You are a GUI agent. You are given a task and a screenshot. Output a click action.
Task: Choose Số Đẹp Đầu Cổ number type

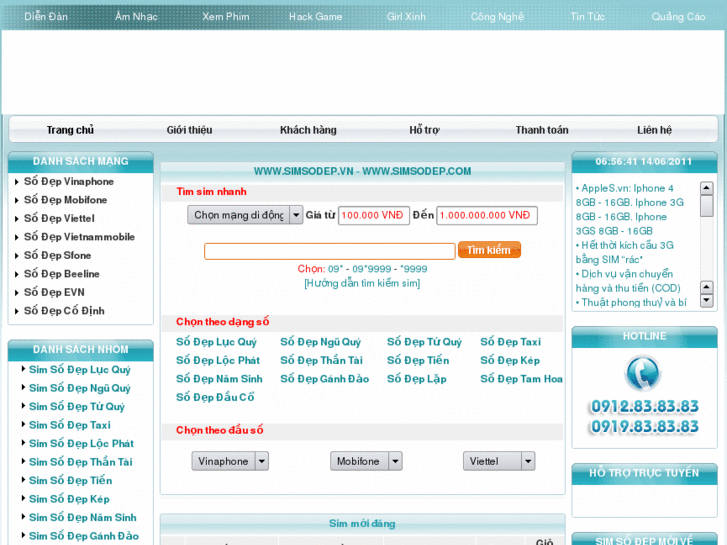click(215, 398)
